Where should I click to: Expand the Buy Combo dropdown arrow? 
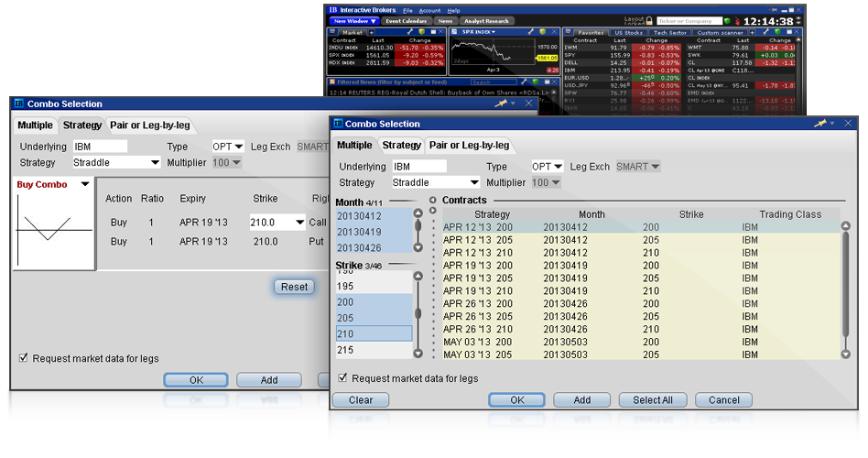click(85, 184)
